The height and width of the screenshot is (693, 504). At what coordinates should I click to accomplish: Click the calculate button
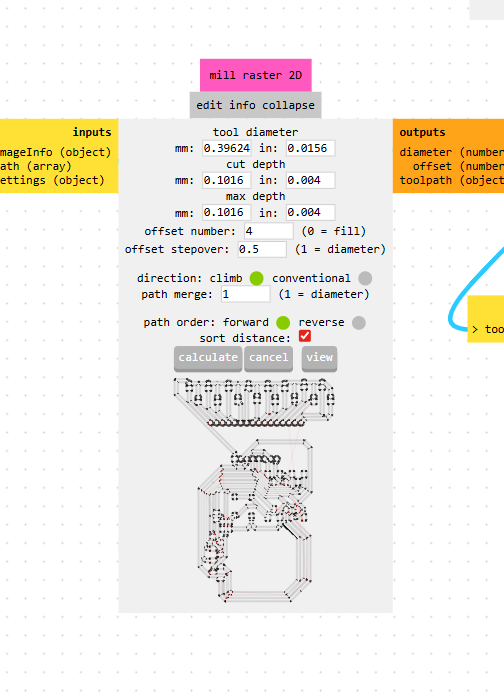pos(208,358)
